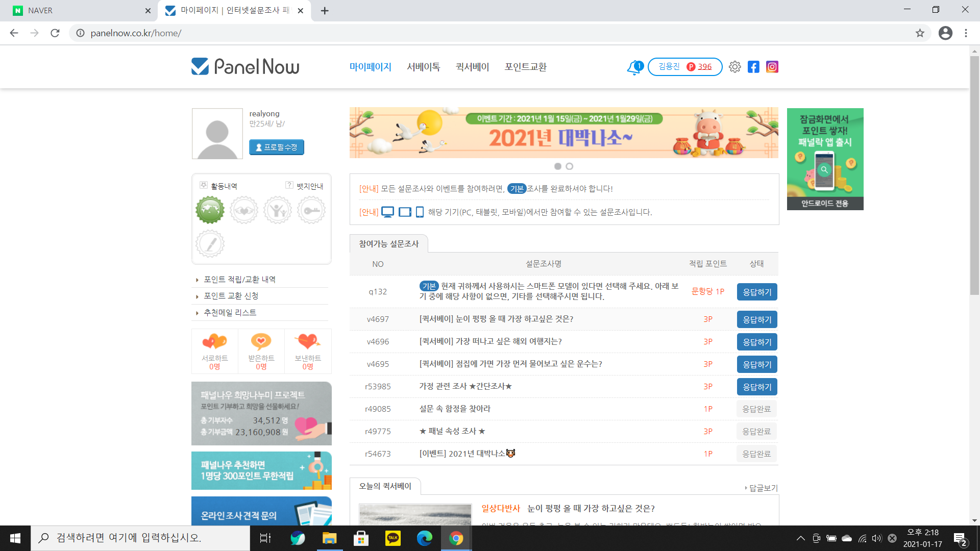This screenshot has height=551, width=980.
Task: Click the 프로필수정 button
Action: [276, 147]
